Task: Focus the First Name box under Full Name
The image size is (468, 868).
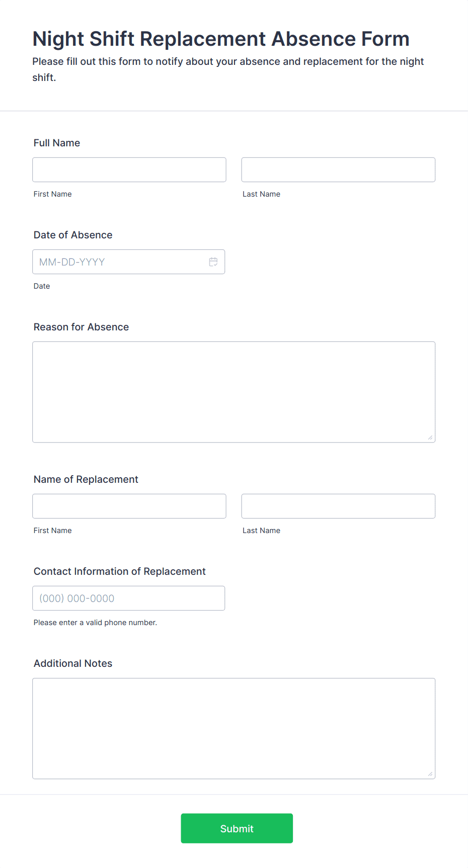Action: (x=129, y=170)
